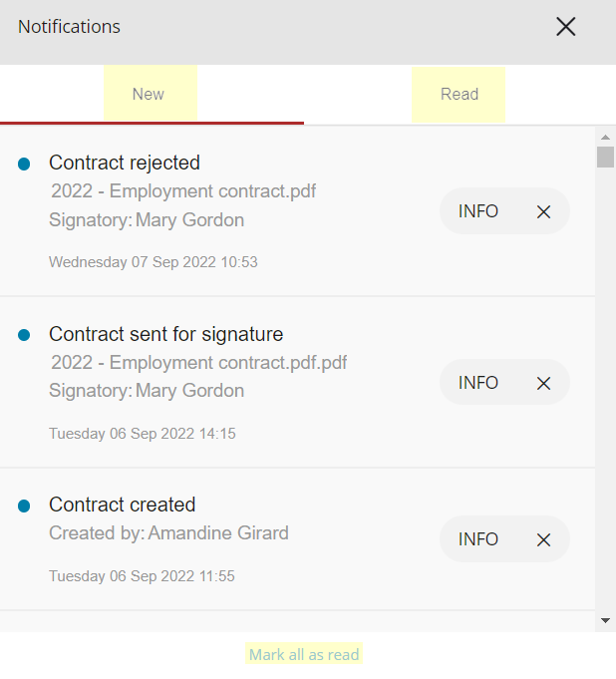
Task: Open INFO for Contract sent for signature
Action: (478, 383)
